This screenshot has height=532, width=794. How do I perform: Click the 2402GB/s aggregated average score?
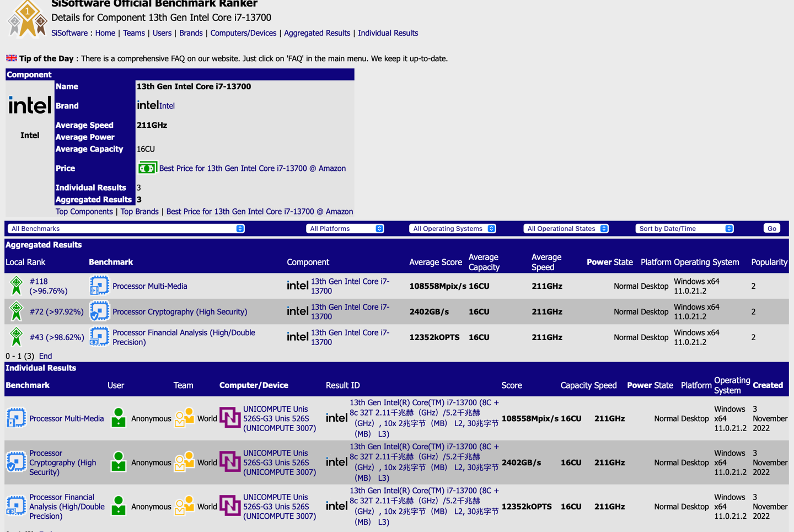click(x=429, y=311)
